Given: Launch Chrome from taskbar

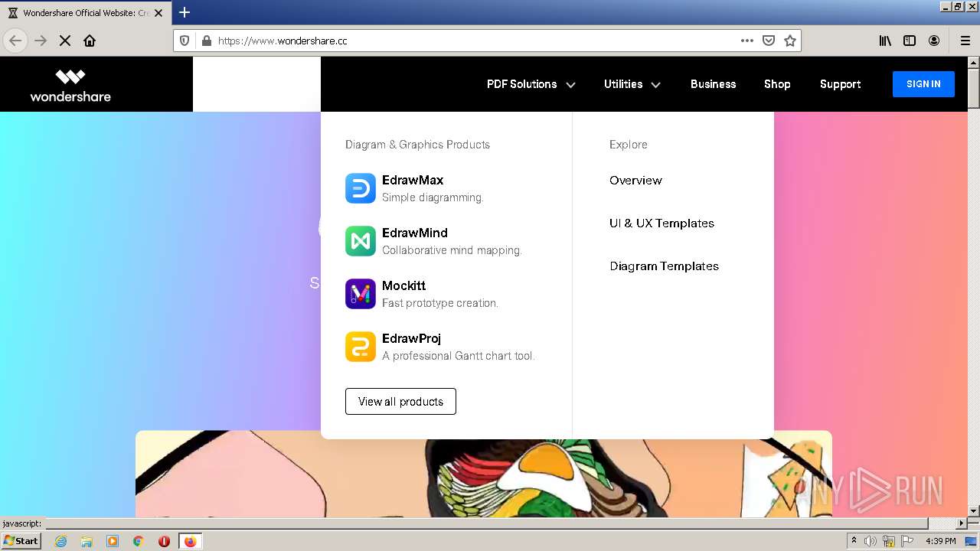Looking at the screenshot, I should click(x=139, y=541).
